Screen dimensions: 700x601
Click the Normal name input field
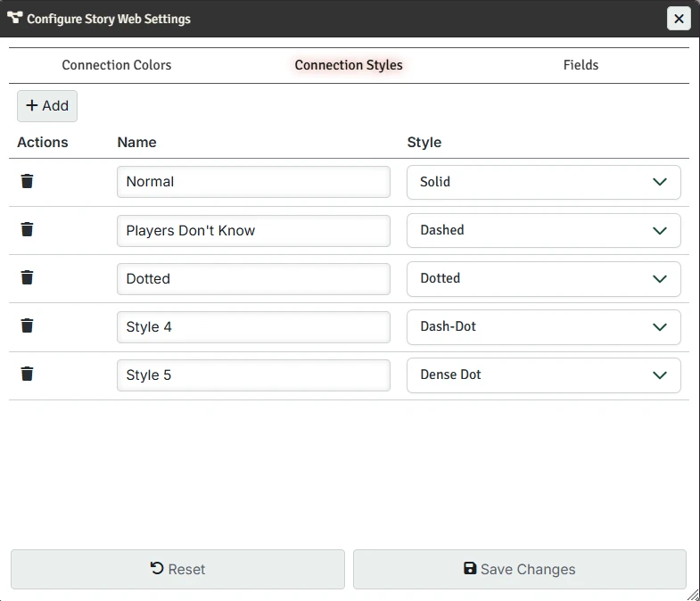[253, 182]
